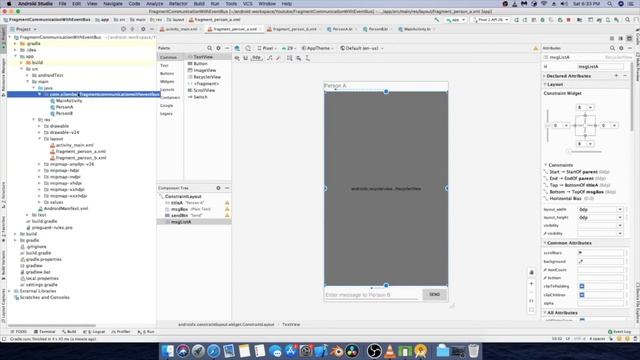Switch to Design view mode icon
Screen dimensions: 640x360
(x=629, y=38)
